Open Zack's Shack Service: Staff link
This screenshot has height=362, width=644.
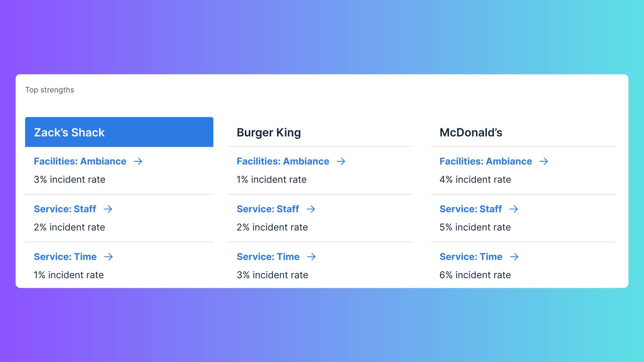point(65,209)
